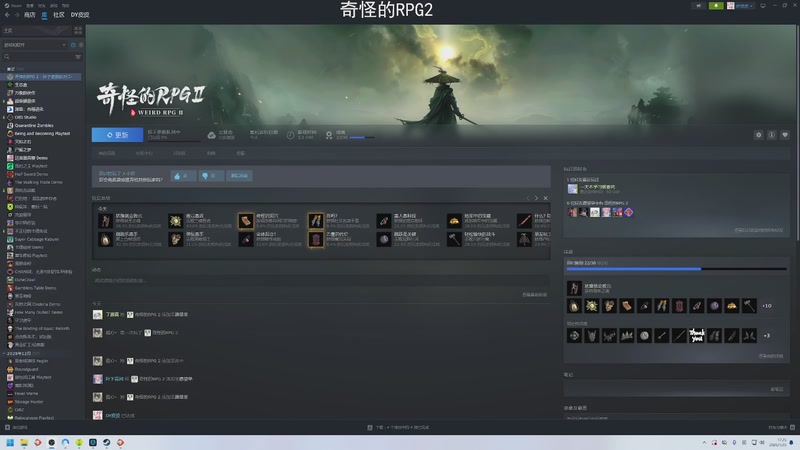The height and width of the screenshot is (450, 800).
Task: Go back with the left arrow
Action: click(x=7, y=15)
